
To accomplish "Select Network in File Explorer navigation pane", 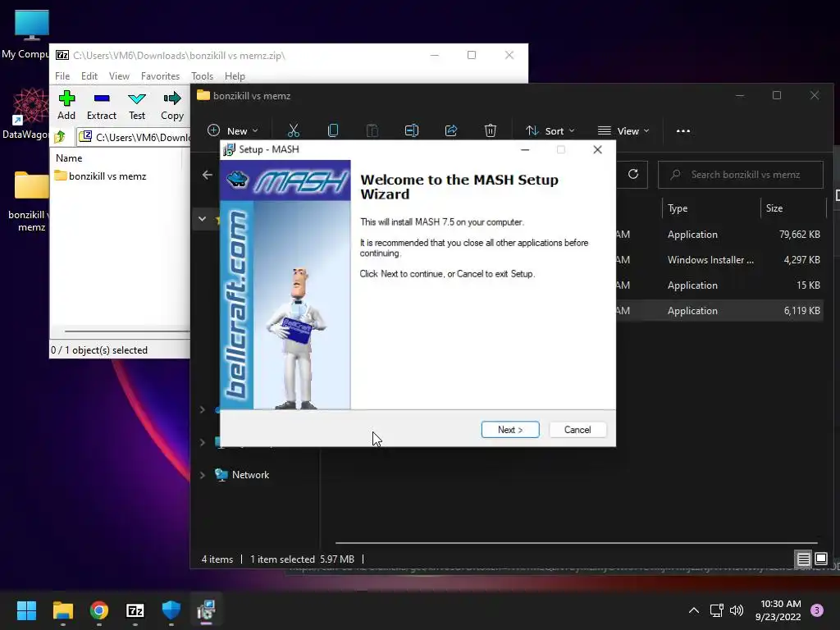I will click(x=250, y=475).
